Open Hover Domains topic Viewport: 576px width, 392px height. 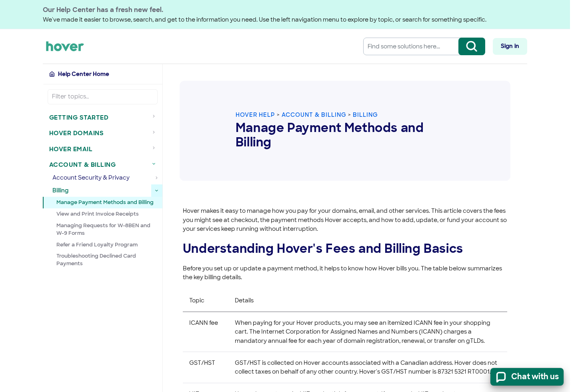(x=76, y=133)
